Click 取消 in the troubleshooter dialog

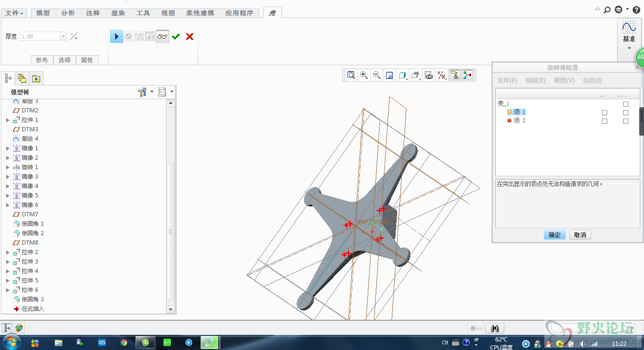580,235
